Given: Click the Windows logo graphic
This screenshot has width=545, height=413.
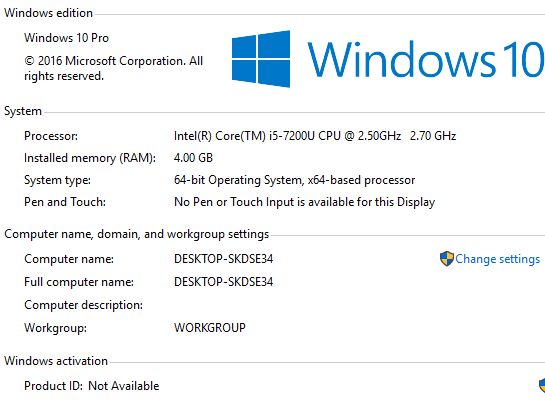Looking at the screenshot, I should (261, 59).
